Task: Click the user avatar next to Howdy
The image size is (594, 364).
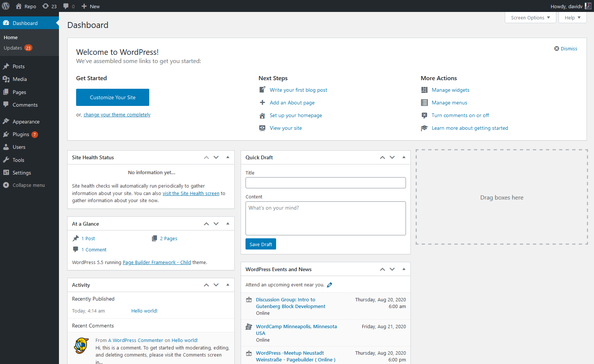Action: 588,6
